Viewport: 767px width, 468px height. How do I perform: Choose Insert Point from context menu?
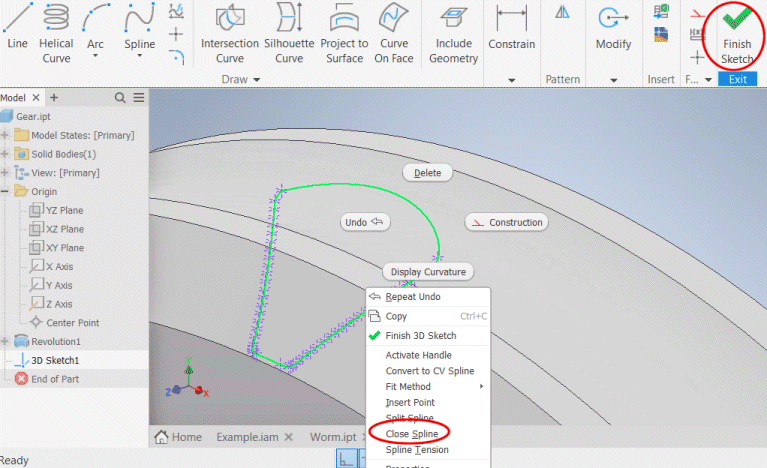pos(428,402)
